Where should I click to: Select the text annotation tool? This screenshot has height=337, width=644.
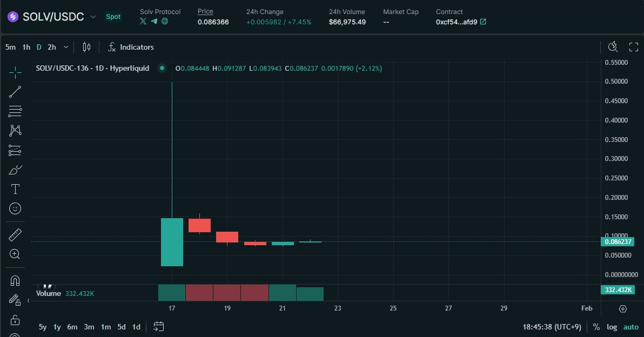pyautogui.click(x=15, y=189)
